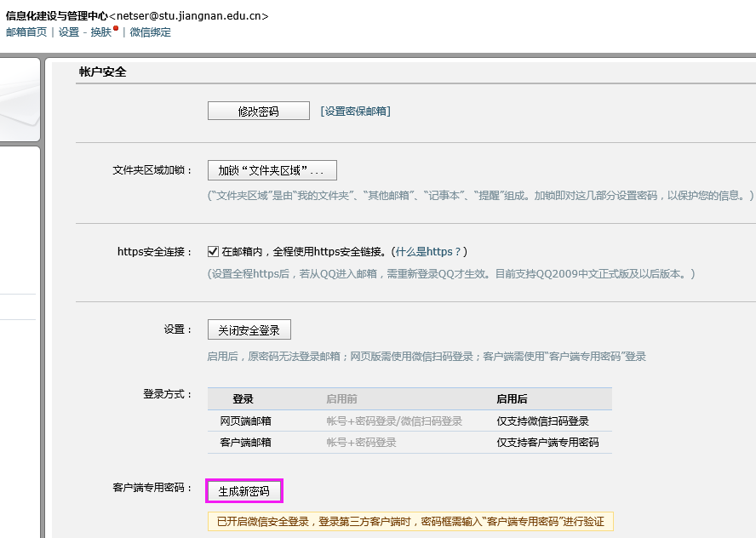Select the netser@stu.jiangnan.edu.cn account text
The height and width of the screenshot is (538, 756).
(189, 16)
